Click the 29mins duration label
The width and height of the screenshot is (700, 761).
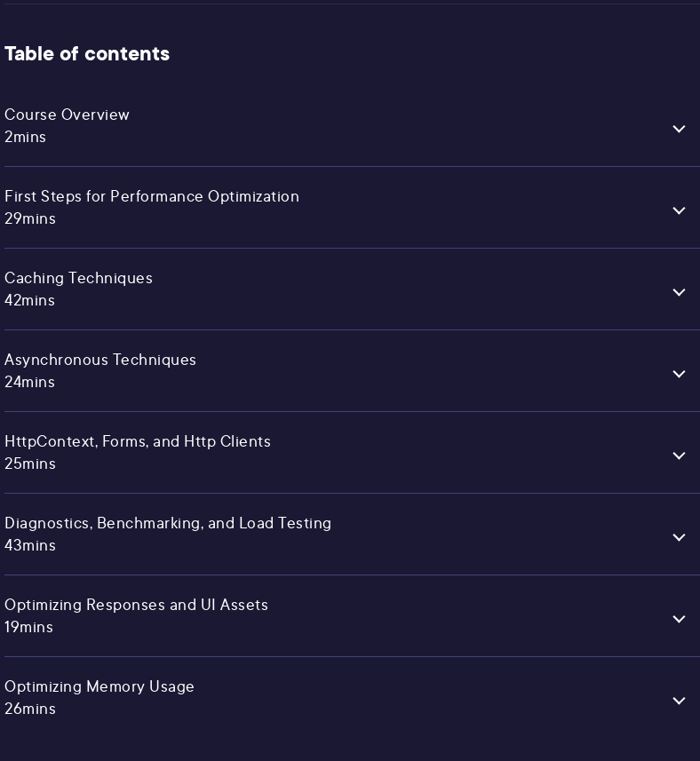point(30,218)
